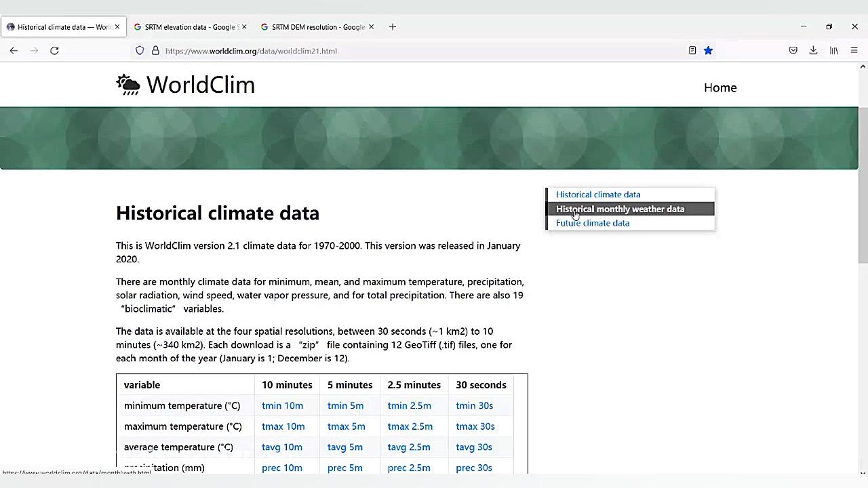Reload the WorldClim page

tap(54, 51)
